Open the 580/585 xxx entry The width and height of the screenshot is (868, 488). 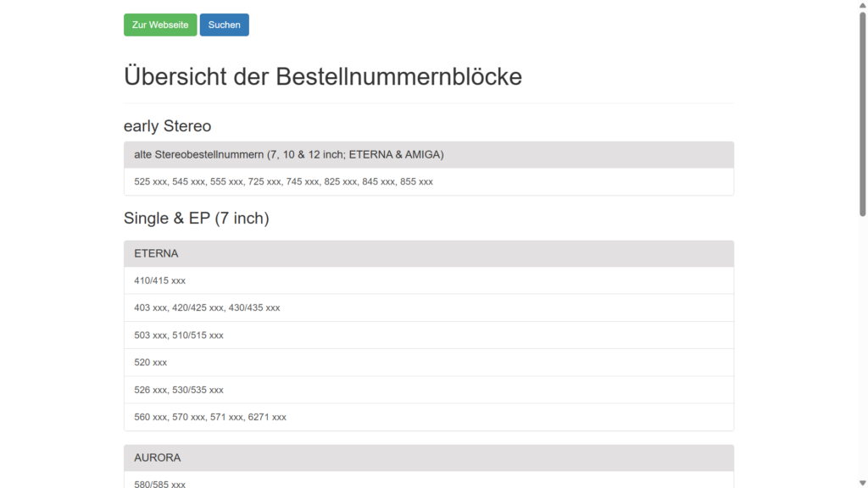coord(159,483)
